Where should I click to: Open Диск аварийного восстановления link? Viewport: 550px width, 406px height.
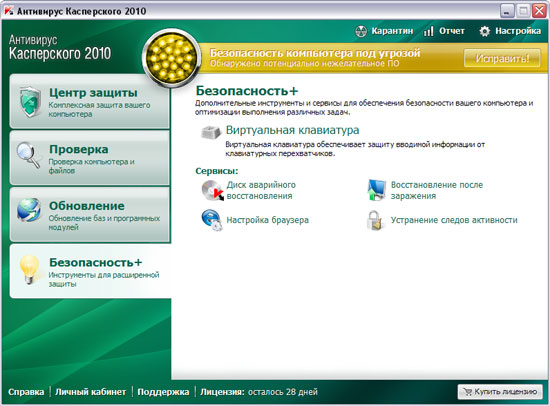[261, 190]
